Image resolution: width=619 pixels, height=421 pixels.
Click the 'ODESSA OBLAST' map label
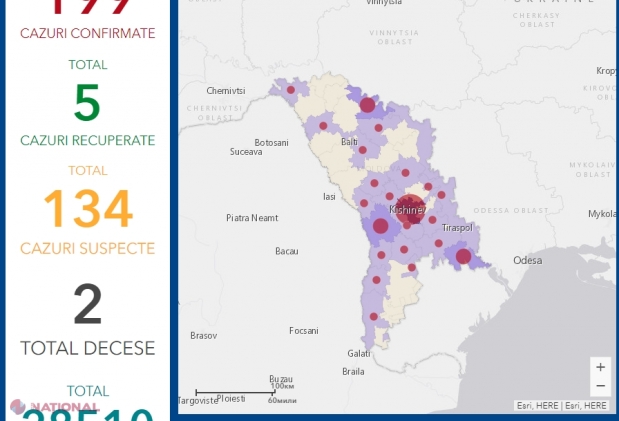pos(511,210)
